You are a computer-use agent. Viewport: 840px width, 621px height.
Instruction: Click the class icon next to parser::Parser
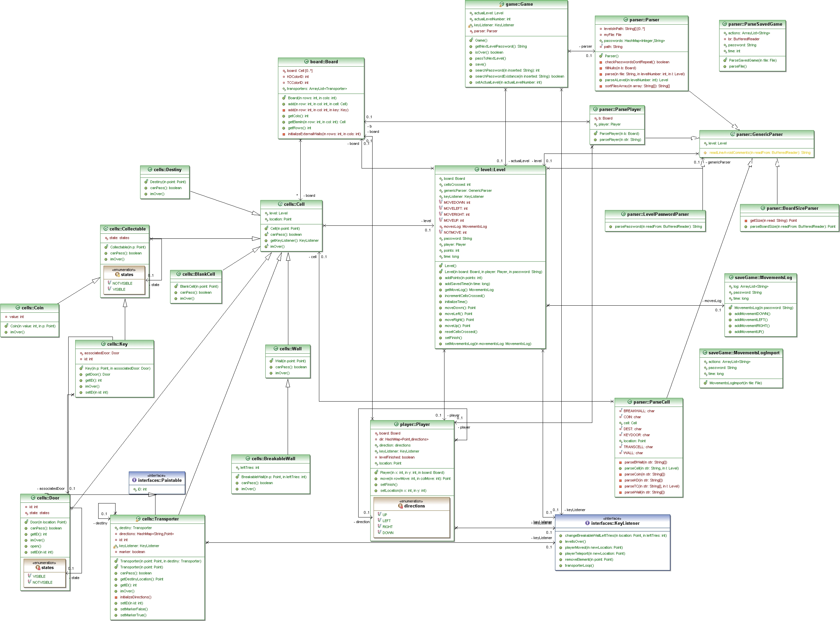625,20
